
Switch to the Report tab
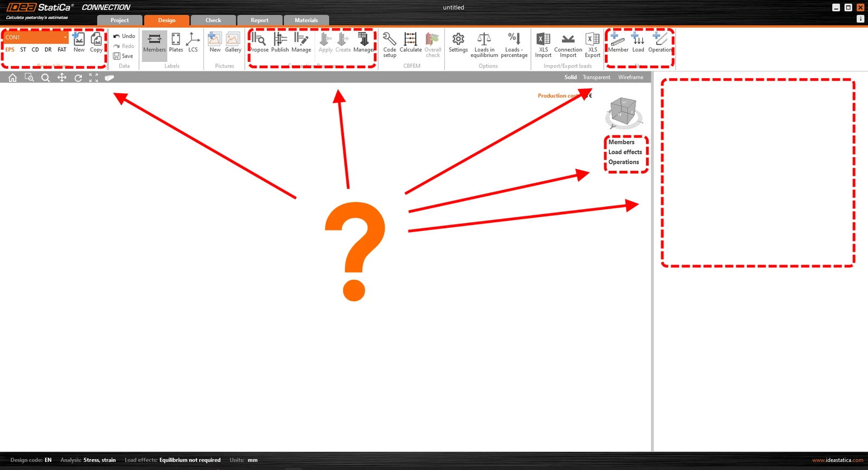coord(260,20)
